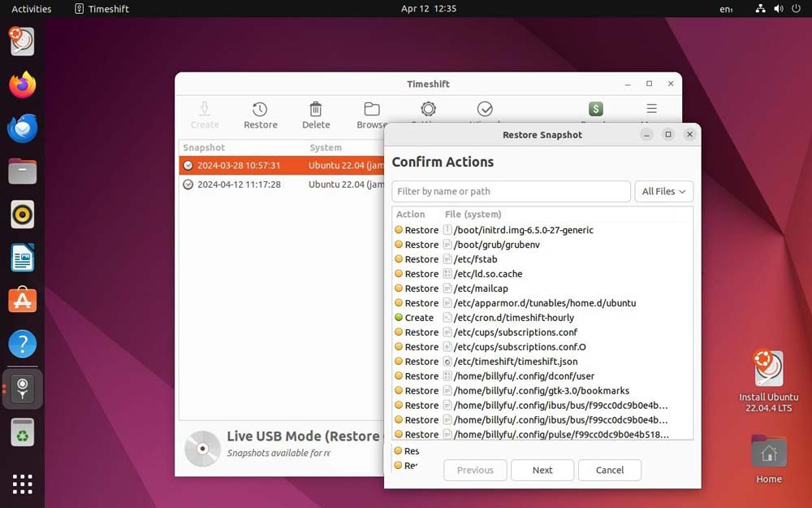The width and height of the screenshot is (812, 508).
Task: Click the green Donate dollar icon
Action: tap(595, 109)
